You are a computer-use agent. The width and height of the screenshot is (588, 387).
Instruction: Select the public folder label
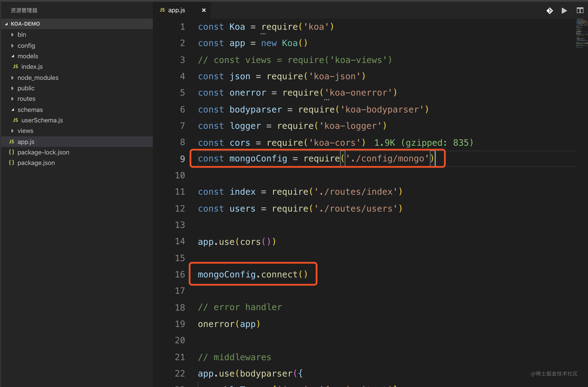click(x=26, y=88)
